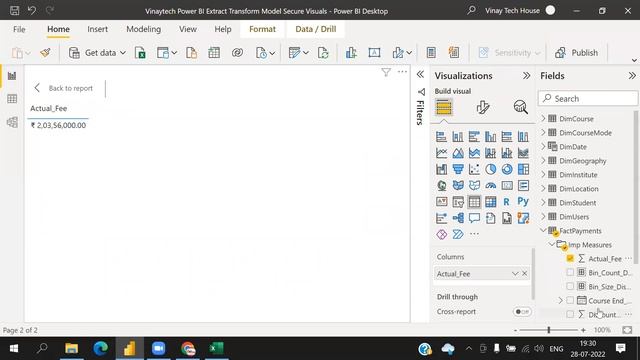Open the Report view sidebar icon

pos(12,76)
